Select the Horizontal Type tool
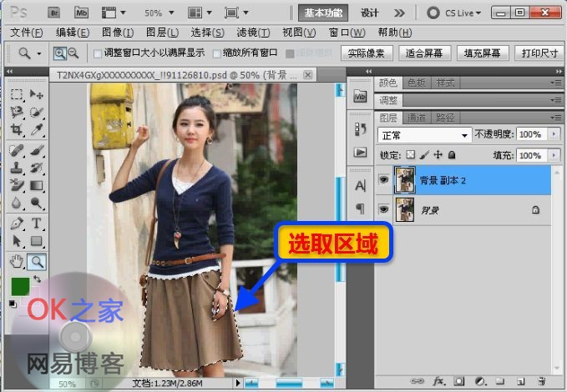 tap(37, 224)
